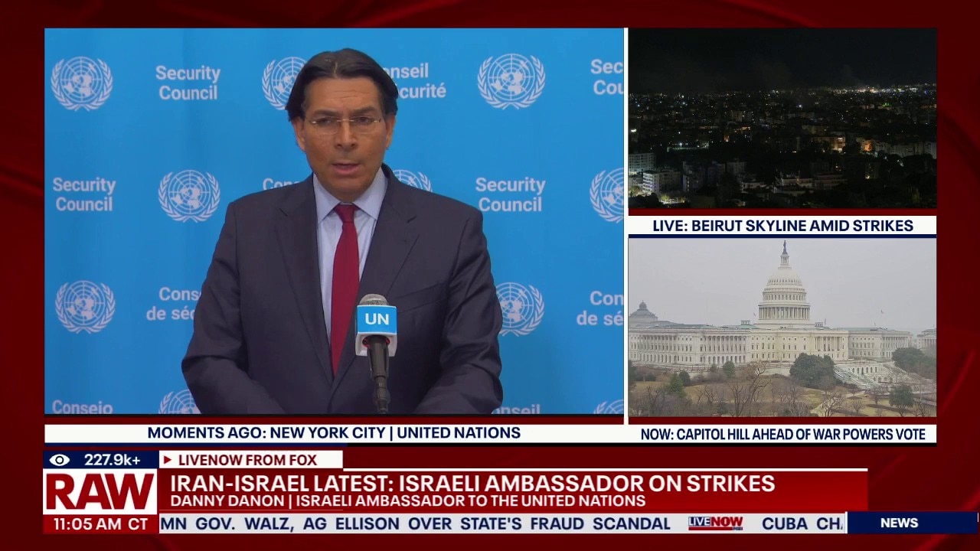Open the Beirut skyline live feed
The height and width of the screenshot is (551, 980).
click(782, 119)
